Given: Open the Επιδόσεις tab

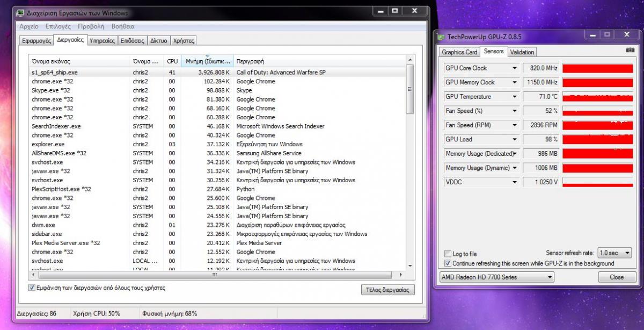Looking at the screenshot, I should click(133, 40).
